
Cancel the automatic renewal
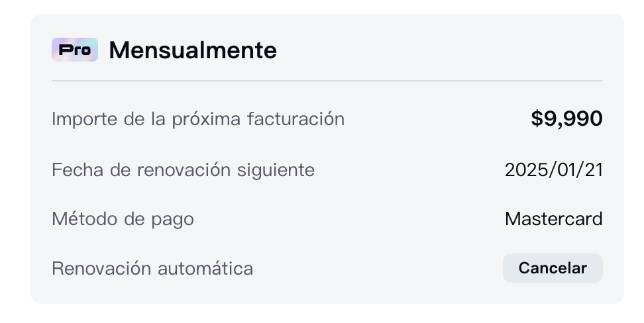(553, 268)
